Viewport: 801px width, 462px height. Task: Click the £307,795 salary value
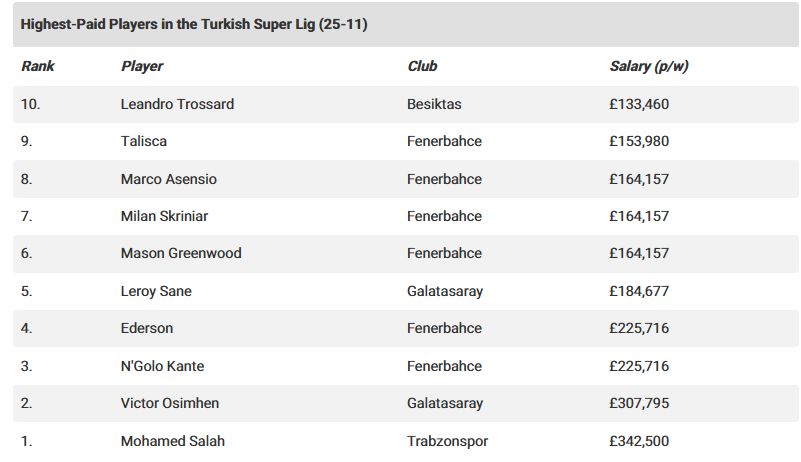point(639,403)
